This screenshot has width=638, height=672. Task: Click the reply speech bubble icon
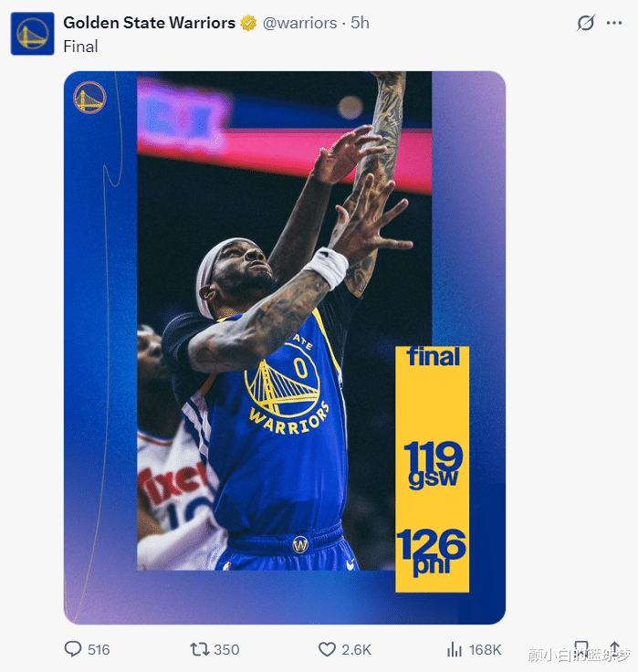pos(73,649)
